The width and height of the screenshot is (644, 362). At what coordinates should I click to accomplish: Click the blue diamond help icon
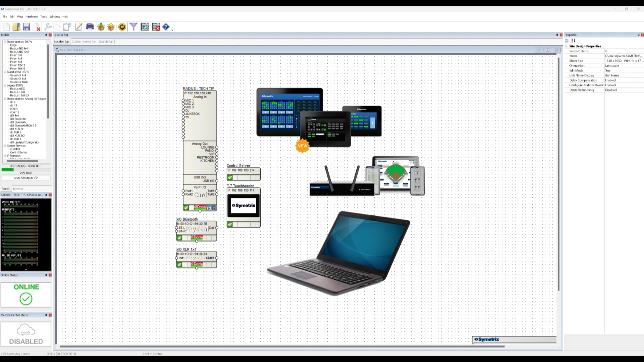(x=166, y=27)
